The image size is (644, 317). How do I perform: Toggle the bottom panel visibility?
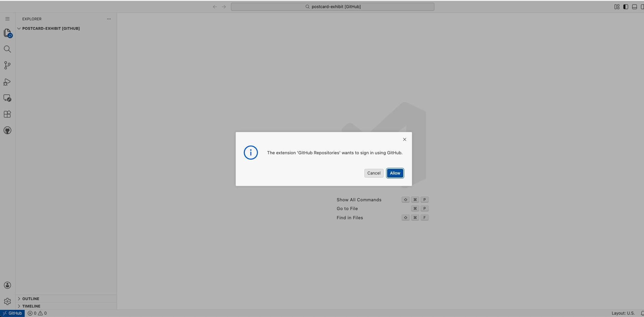(635, 7)
